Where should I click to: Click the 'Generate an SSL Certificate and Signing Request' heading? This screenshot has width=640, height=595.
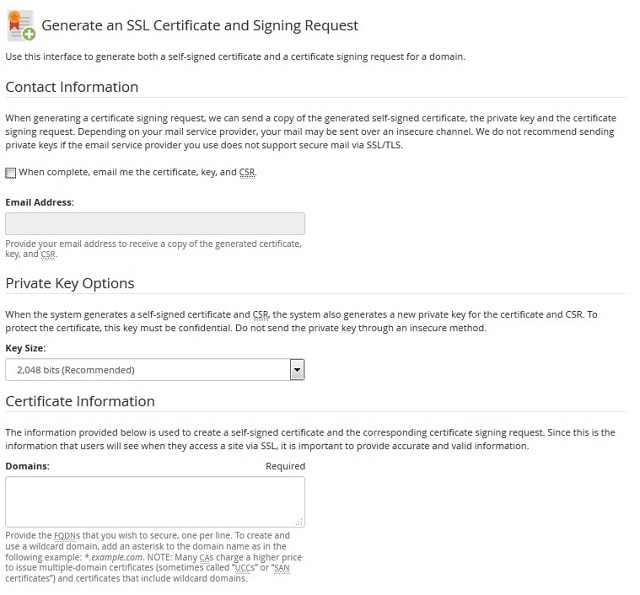[200, 25]
